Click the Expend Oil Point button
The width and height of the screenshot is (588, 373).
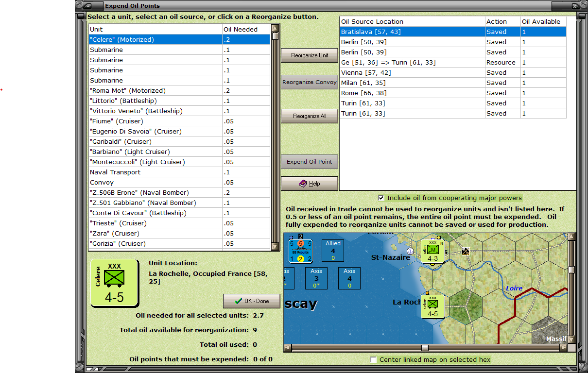[x=310, y=162]
